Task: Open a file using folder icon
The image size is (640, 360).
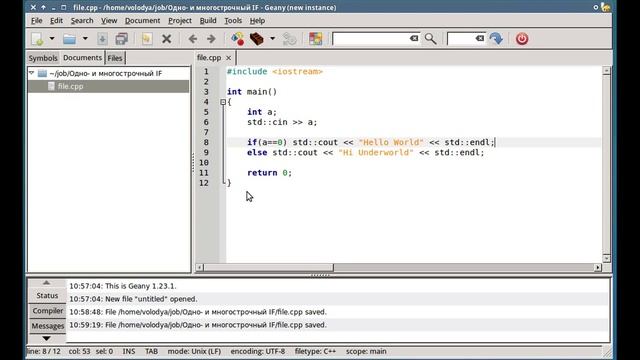Action: click(x=69, y=39)
